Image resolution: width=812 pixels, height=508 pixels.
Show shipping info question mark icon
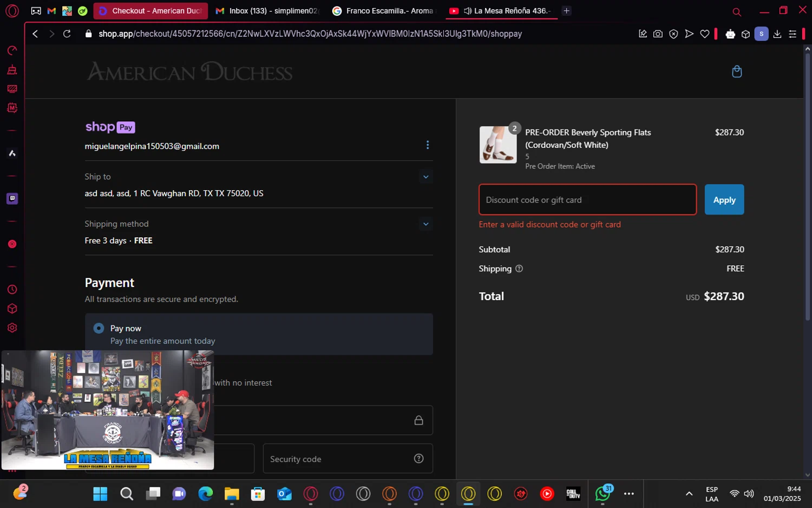(x=519, y=269)
